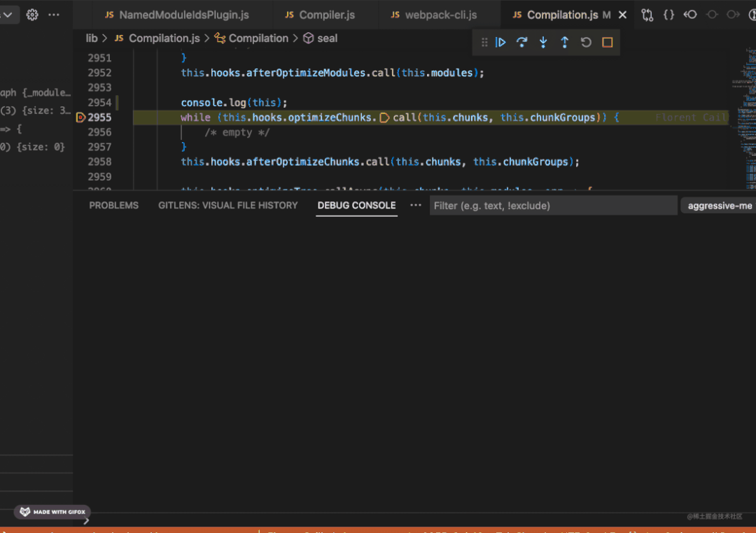The height and width of the screenshot is (533, 756).
Task: Step out of current function
Action: (565, 43)
